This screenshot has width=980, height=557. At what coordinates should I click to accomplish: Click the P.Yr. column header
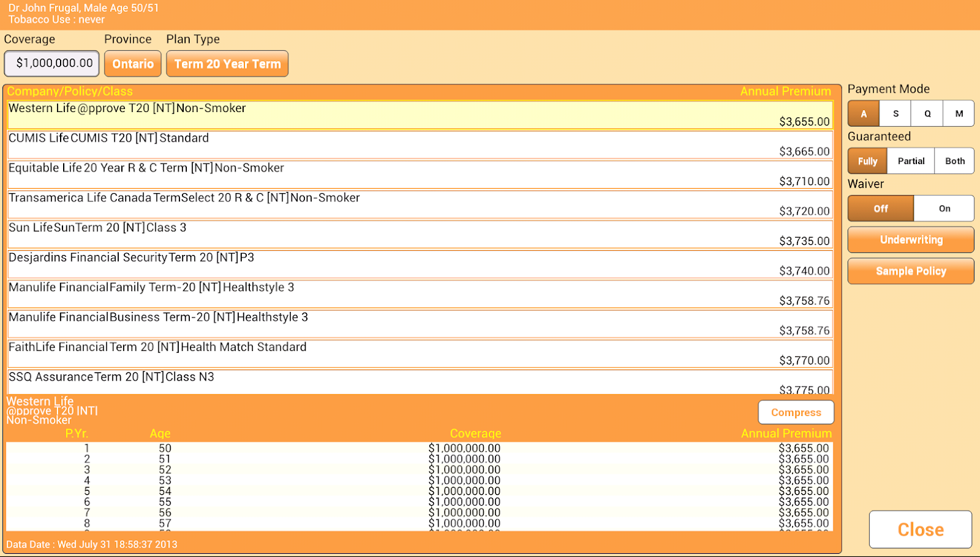coord(77,434)
